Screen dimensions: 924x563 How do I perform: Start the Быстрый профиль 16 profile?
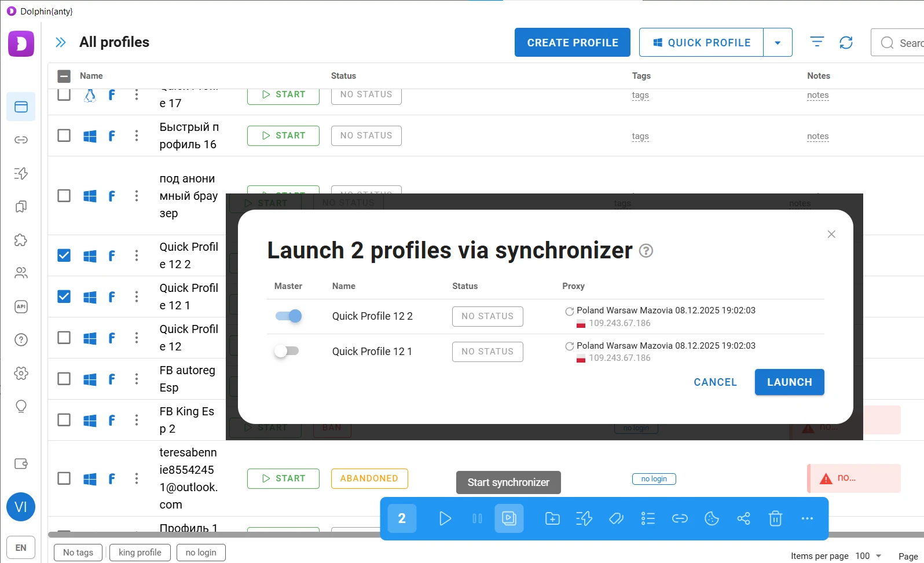coord(283,136)
